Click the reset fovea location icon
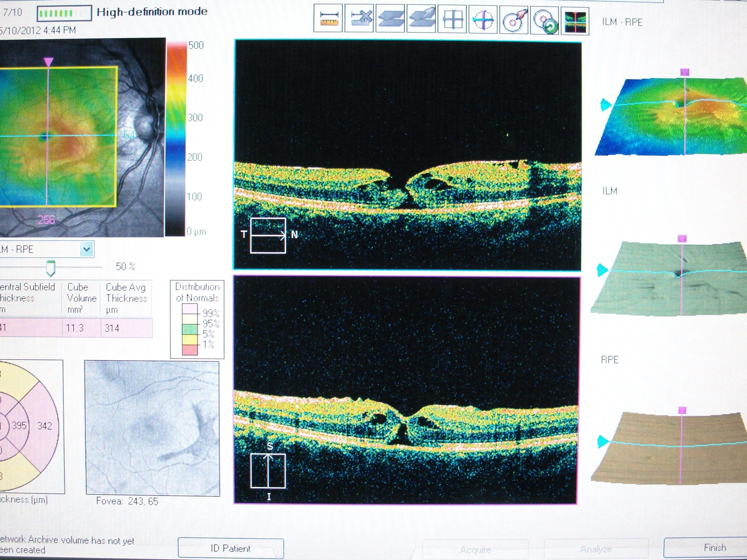The image size is (747, 560). [545, 20]
